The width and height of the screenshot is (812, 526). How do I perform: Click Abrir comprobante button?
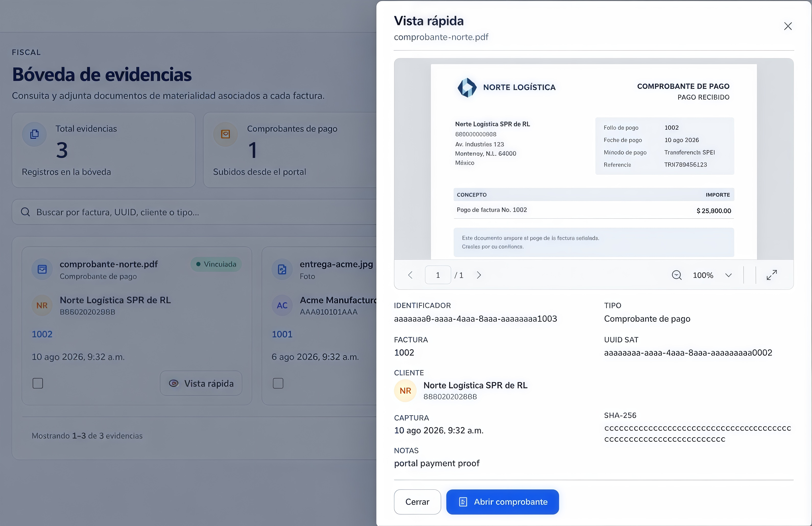point(502,502)
